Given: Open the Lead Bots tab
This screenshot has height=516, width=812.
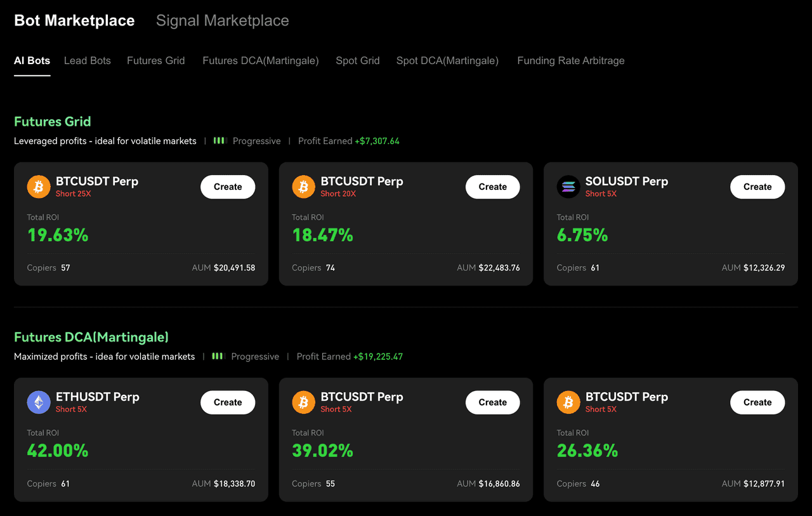Looking at the screenshot, I should [x=87, y=60].
